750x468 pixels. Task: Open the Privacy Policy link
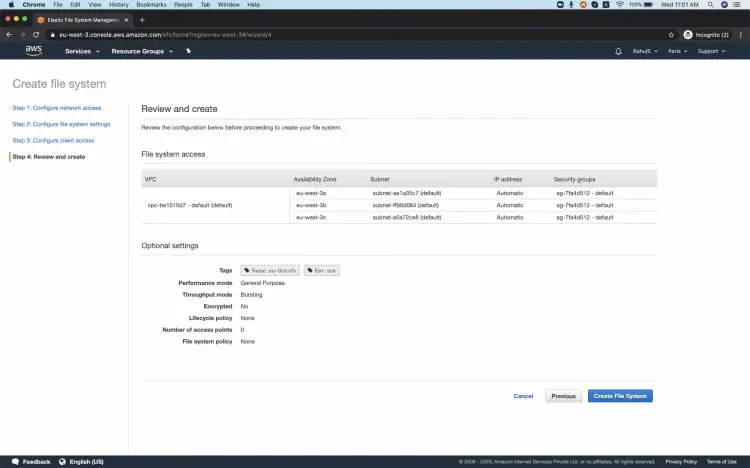(681, 462)
